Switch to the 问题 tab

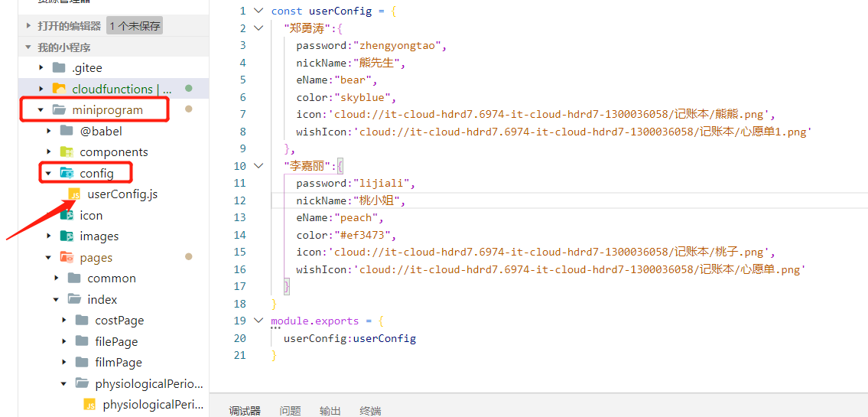pos(290,411)
